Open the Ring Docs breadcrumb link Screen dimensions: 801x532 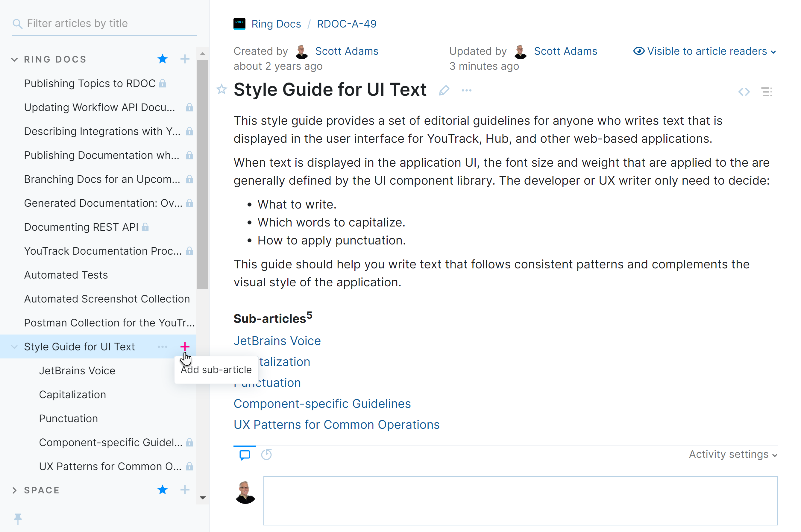[276, 24]
